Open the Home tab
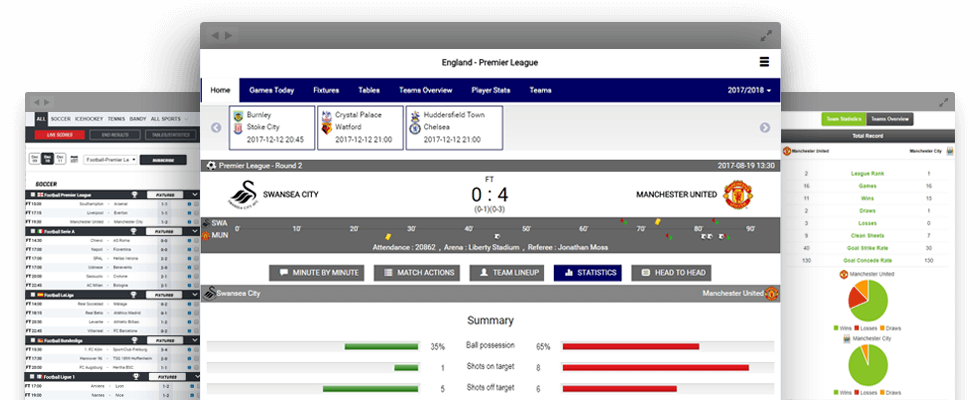The image size is (980, 400). tap(220, 91)
